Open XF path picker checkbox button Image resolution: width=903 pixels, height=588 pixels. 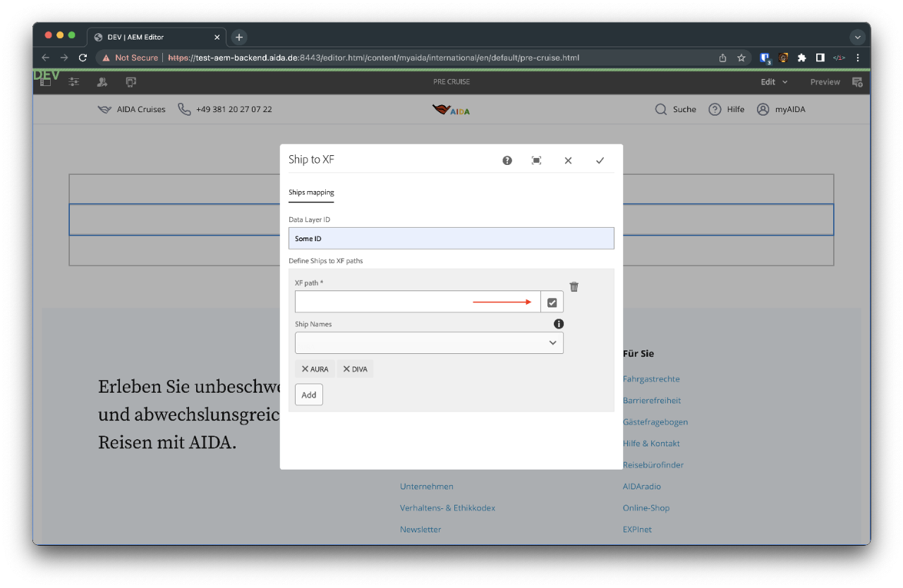pyautogui.click(x=552, y=302)
